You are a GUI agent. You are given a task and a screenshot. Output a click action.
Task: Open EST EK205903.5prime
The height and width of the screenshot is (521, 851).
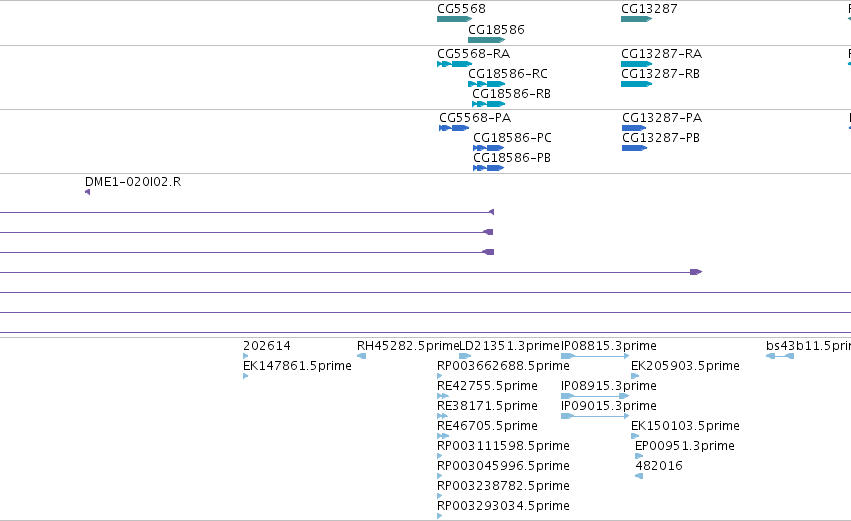pos(685,366)
